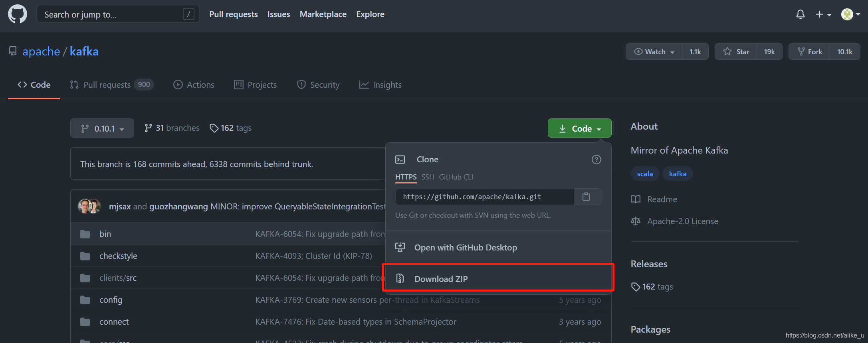Open the notifications bell
Viewport: 868px width, 343px height.
pyautogui.click(x=800, y=15)
